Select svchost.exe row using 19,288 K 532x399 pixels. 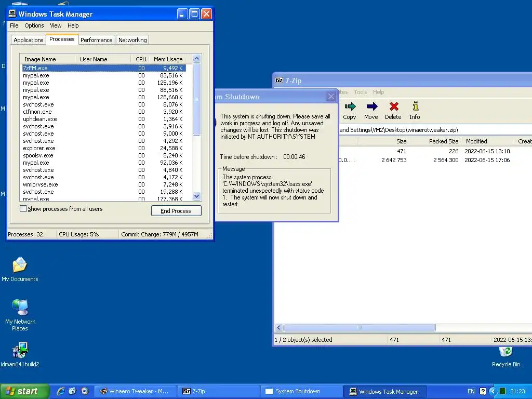point(103,192)
